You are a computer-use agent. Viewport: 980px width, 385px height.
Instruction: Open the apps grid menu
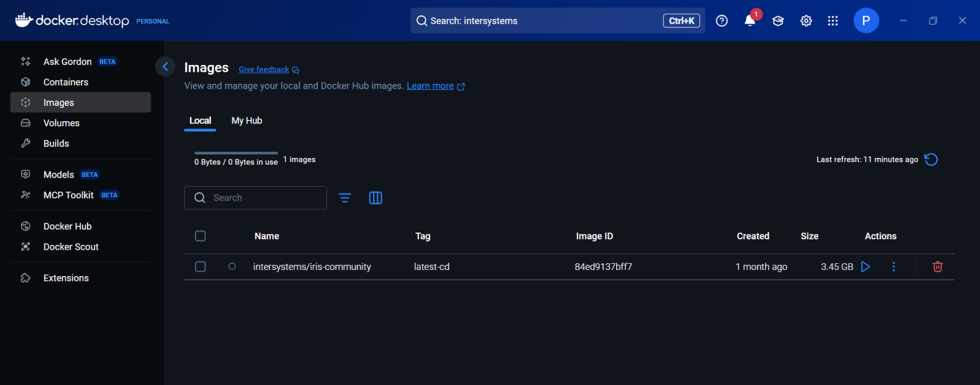(832, 21)
